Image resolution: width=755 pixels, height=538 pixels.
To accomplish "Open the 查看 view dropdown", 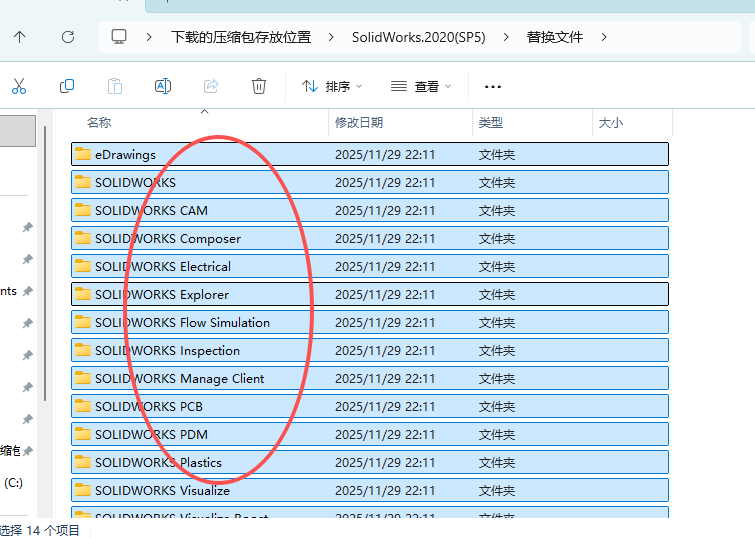I will pyautogui.click(x=421, y=87).
